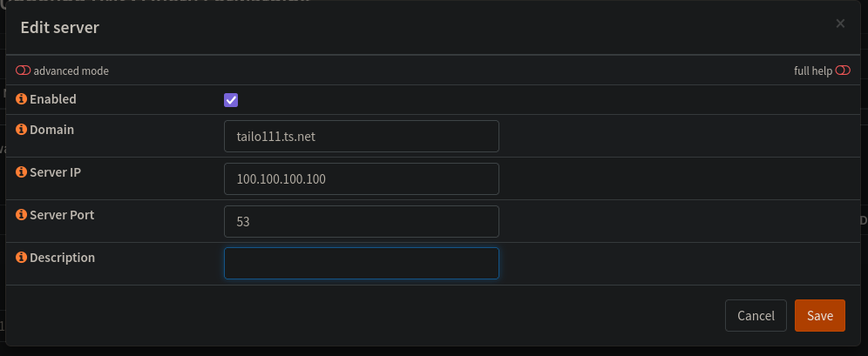
Task: Save the server settings
Action: (x=819, y=316)
